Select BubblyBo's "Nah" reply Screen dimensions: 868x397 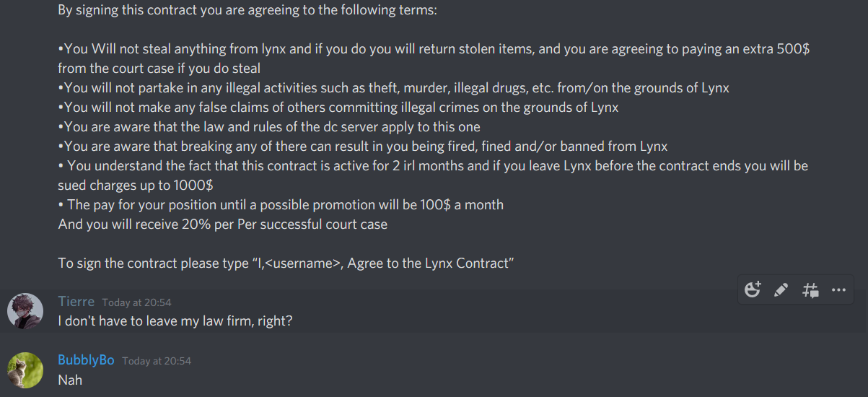coord(70,380)
